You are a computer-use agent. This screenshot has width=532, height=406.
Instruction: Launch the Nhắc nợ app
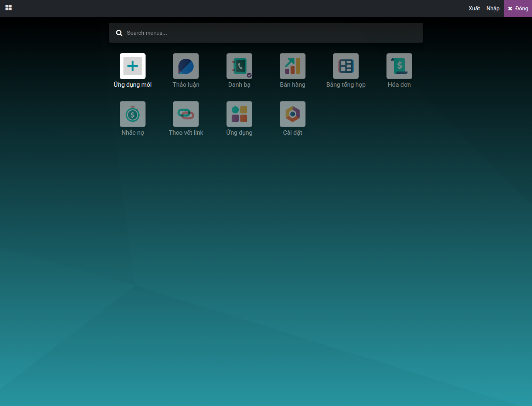point(133,114)
